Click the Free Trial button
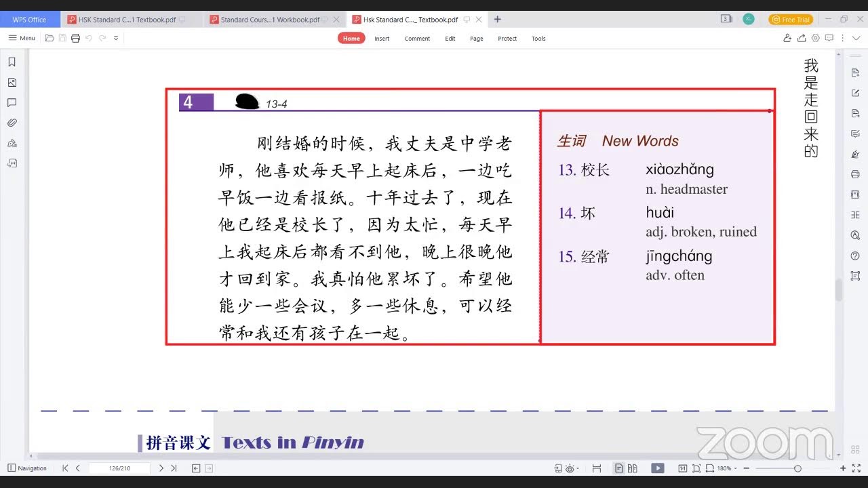The image size is (868, 488). 791,20
